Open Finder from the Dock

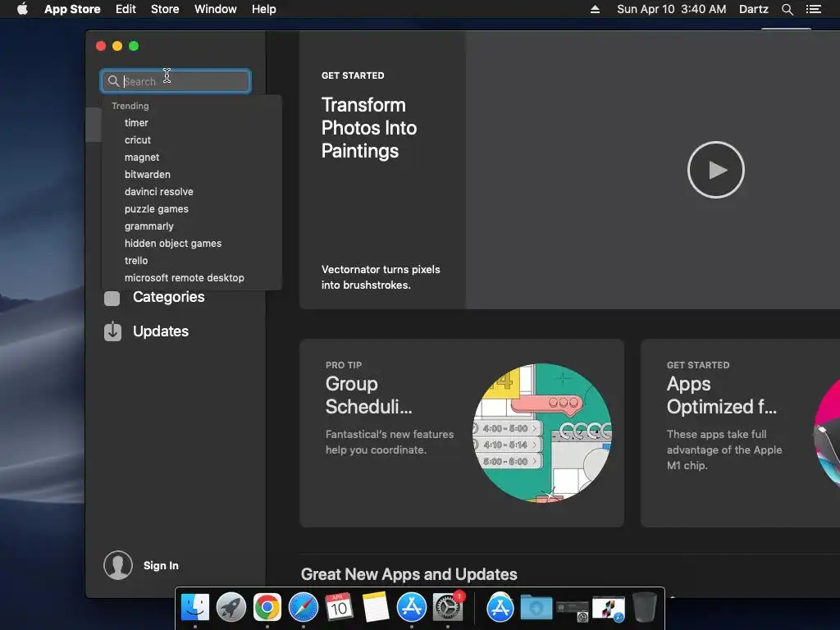[195, 607]
